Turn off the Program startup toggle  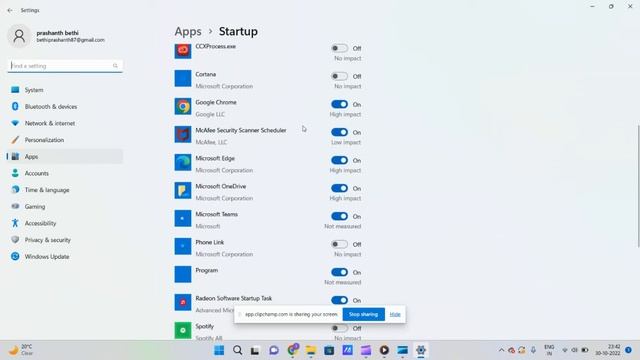[x=339, y=272]
